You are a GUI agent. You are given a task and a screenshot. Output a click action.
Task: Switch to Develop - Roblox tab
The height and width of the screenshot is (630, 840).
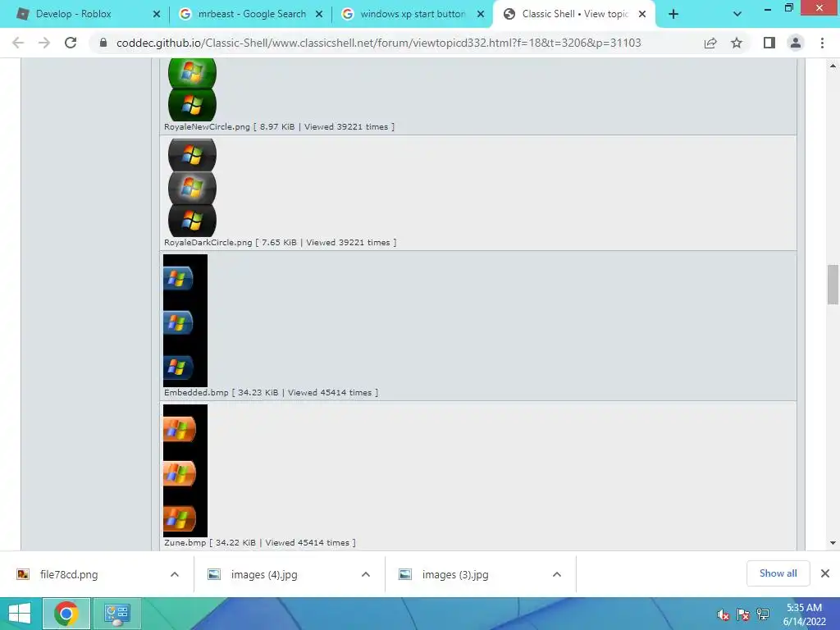point(85,14)
